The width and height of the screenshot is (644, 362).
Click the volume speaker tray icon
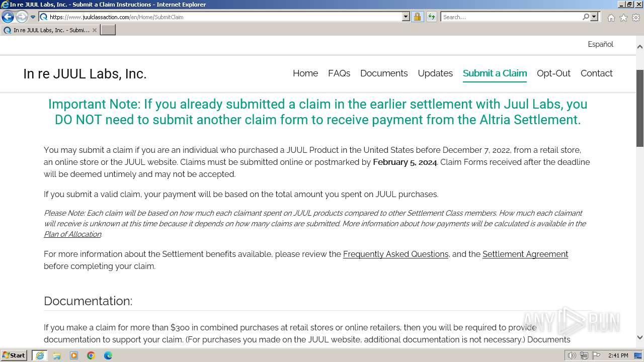[x=572, y=355]
